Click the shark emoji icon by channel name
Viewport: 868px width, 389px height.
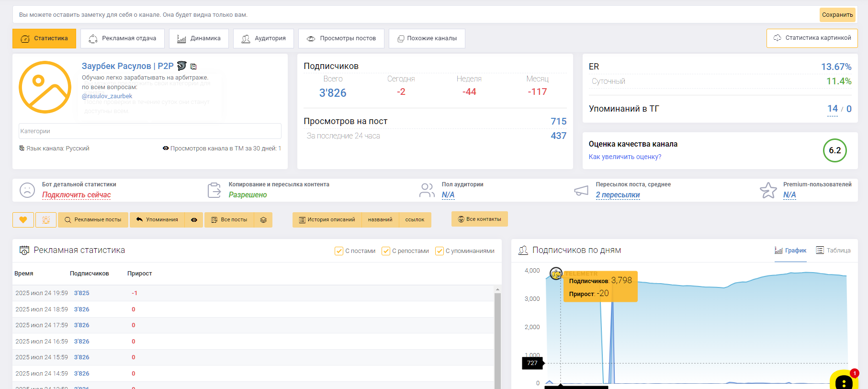tap(181, 66)
